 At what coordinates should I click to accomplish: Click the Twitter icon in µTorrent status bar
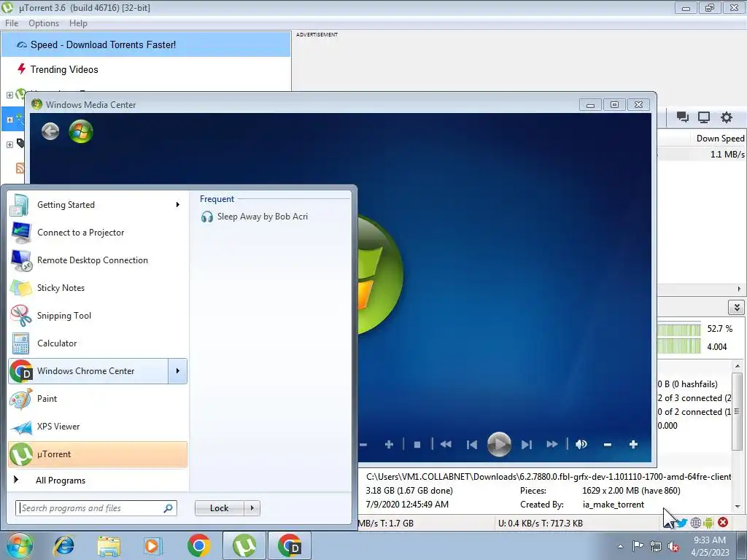click(x=682, y=523)
